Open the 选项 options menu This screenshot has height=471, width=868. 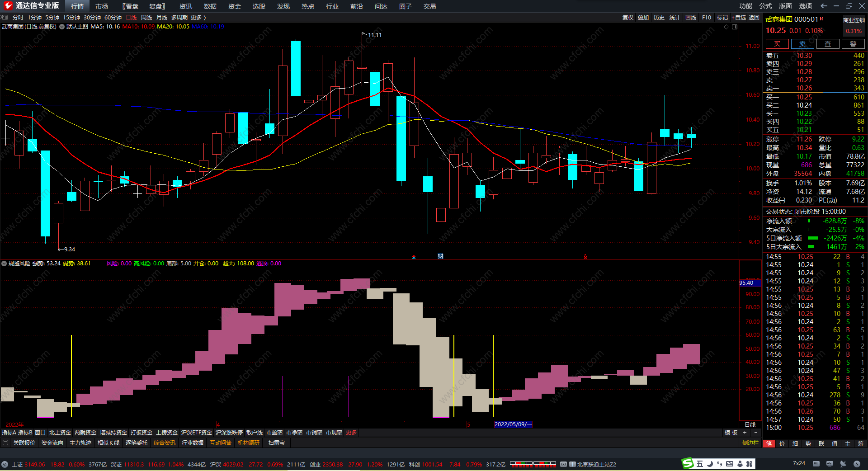pos(806,6)
